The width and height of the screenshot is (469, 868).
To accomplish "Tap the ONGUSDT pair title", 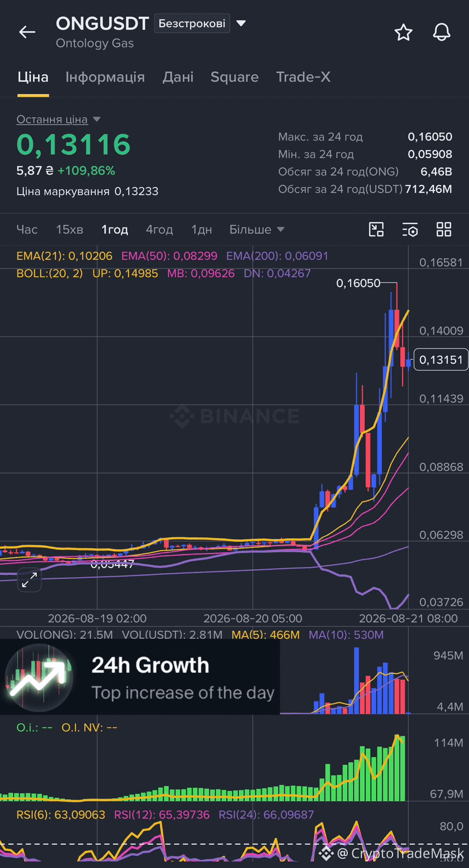I will pyautogui.click(x=103, y=23).
